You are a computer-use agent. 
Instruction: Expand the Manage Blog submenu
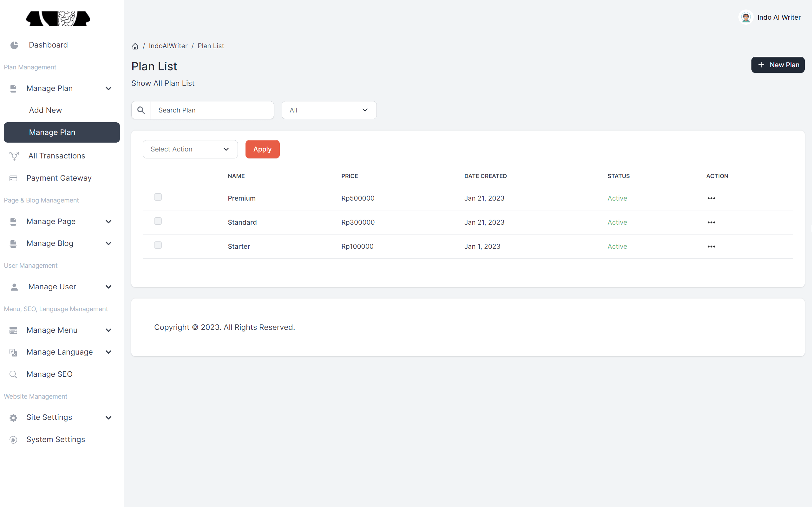pyautogui.click(x=50, y=243)
